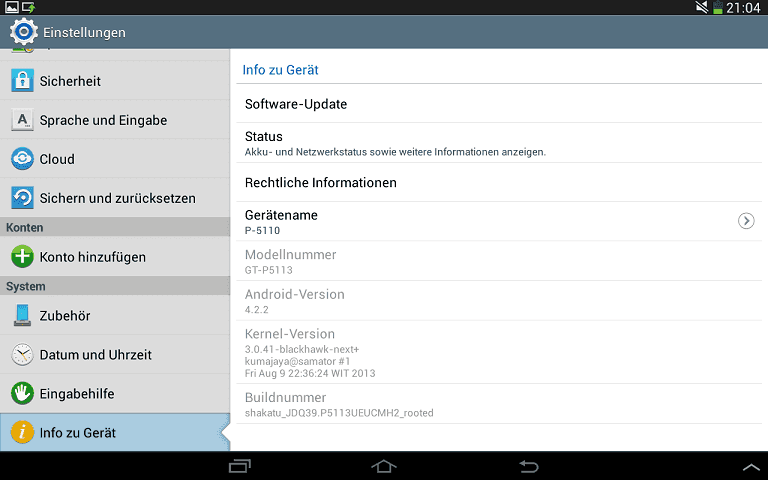Tap the Info zu Gerät info icon
The width and height of the screenshot is (768, 480).
click(x=23, y=432)
